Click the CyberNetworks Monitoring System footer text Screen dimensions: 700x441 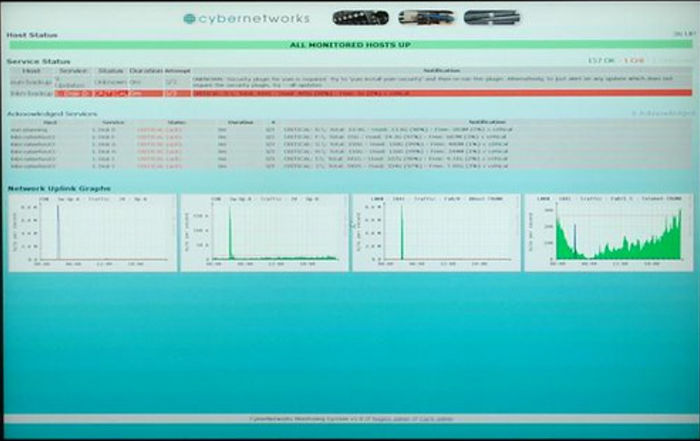349,420
